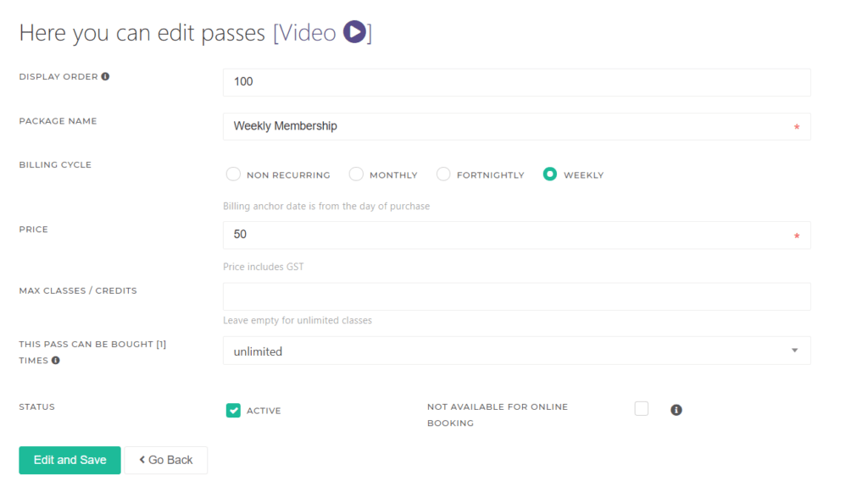
Task: Select the Monthly billing cycle
Action: point(356,174)
